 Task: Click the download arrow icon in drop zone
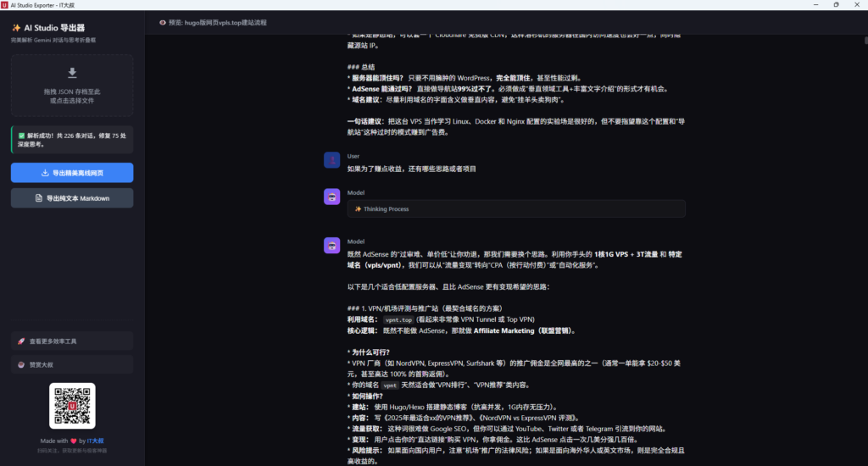tap(72, 73)
